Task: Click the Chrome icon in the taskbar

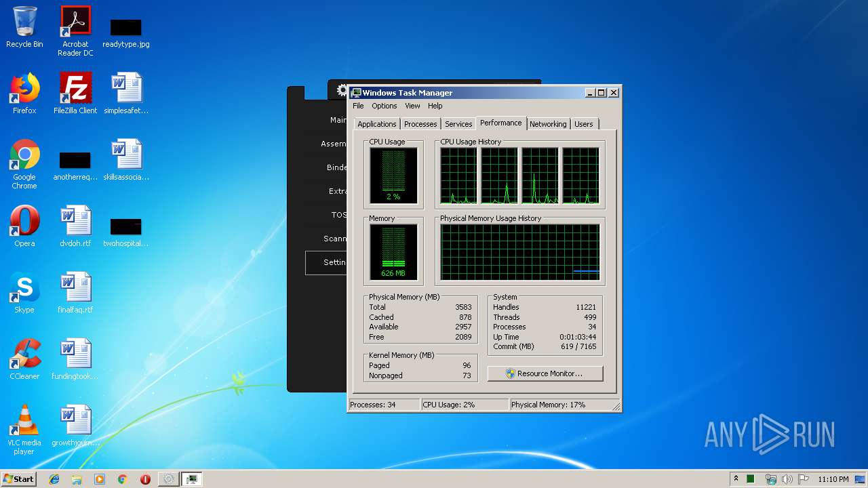Action: [123, 479]
